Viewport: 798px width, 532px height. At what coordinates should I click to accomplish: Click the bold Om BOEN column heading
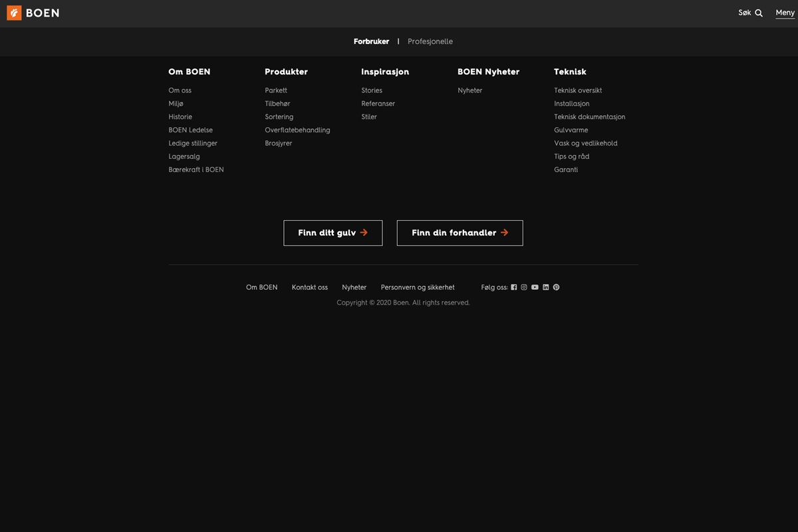(190, 72)
